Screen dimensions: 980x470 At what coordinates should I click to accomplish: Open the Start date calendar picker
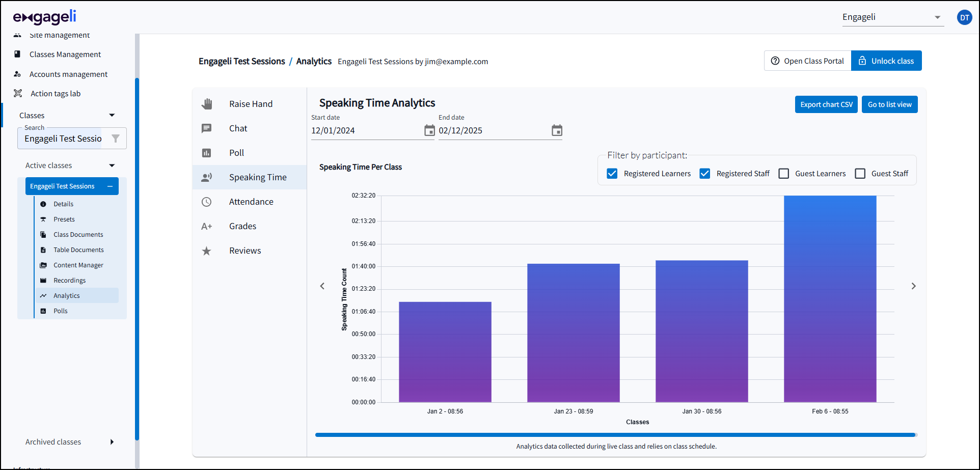tap(429, 130)
